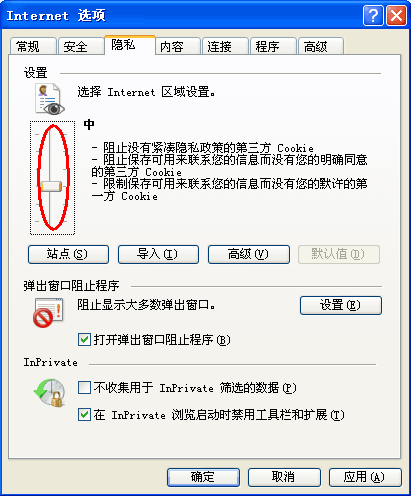Click the privacy document eye icon
411x496 pixels.
(x=50, y=99)
